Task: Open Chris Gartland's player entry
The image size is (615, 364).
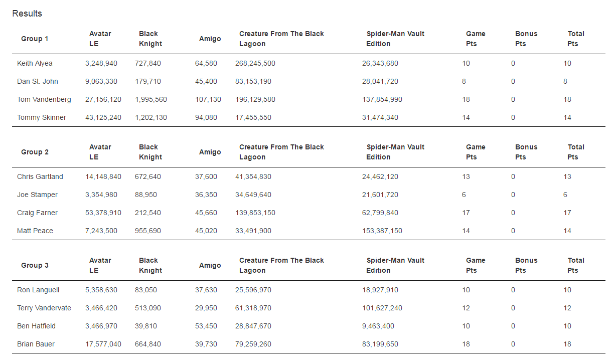Action: (x=41, y=177)
